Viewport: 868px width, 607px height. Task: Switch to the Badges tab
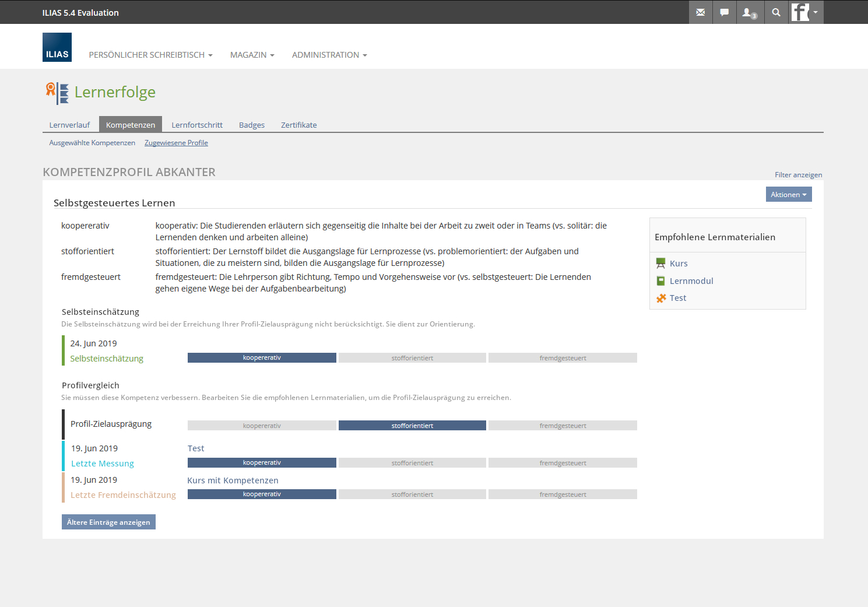pos(252,125)
